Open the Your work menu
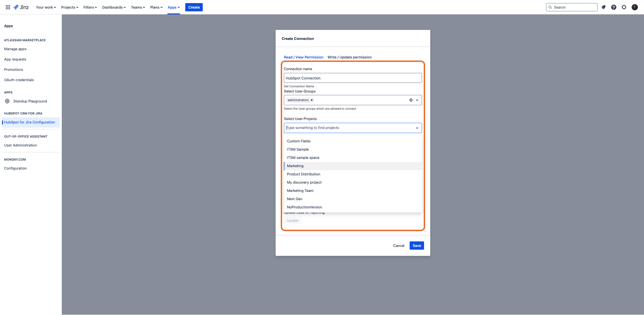Screen dimensions: 644x315 46,7
